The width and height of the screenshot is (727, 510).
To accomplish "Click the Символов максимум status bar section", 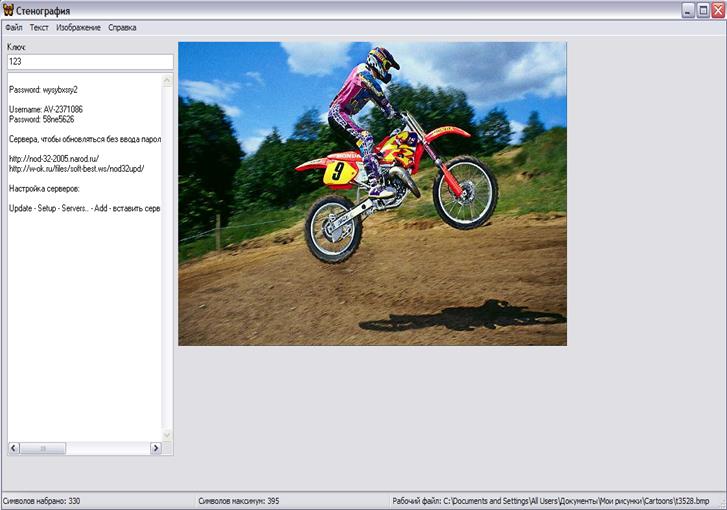I will tap(238, 500).
